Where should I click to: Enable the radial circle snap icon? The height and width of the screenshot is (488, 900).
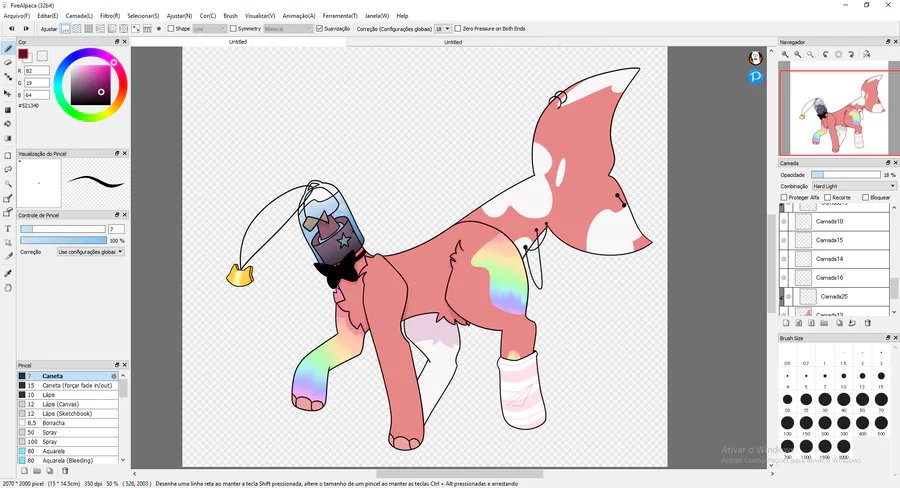pyautogui.click(x=123, y=28)
